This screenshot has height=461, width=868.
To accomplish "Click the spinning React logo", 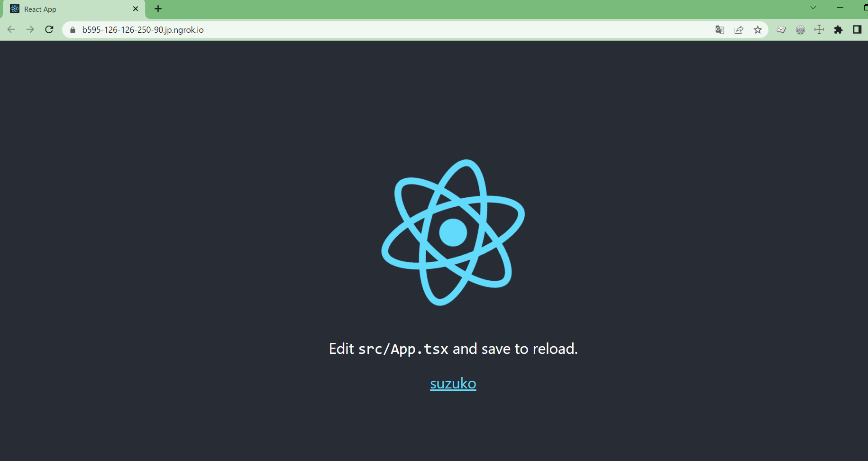I will click(x=453, y=232).
